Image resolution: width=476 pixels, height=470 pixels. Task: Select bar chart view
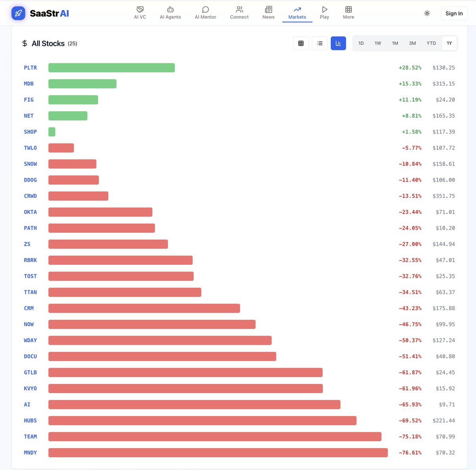338,43
